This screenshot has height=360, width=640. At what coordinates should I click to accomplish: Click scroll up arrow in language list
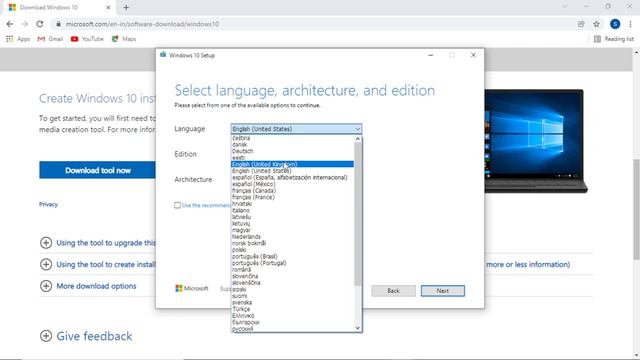tap(358, 139)
